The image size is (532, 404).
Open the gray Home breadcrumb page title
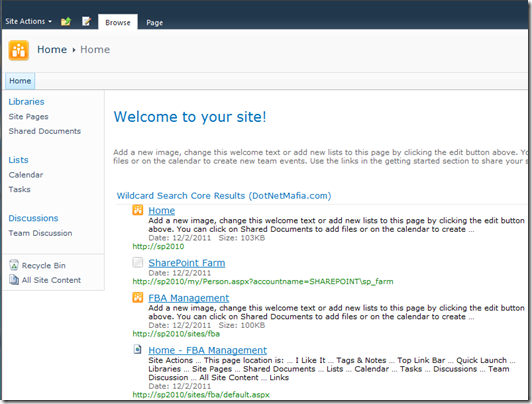coord(95,50)
